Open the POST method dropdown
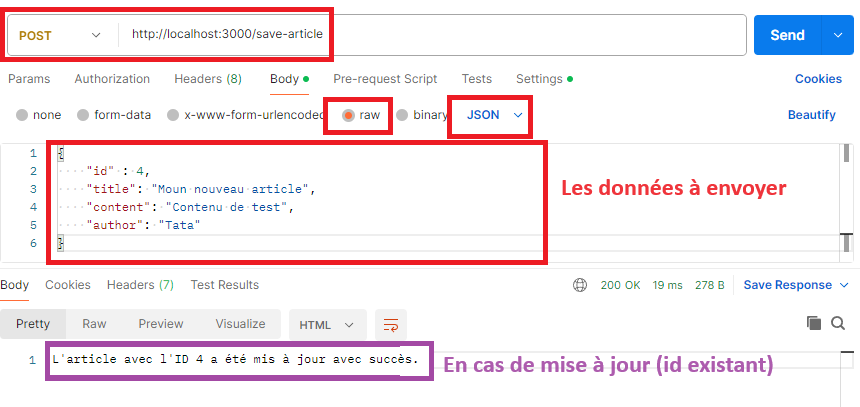Screen dimensions: 860x407 [60, 35]
